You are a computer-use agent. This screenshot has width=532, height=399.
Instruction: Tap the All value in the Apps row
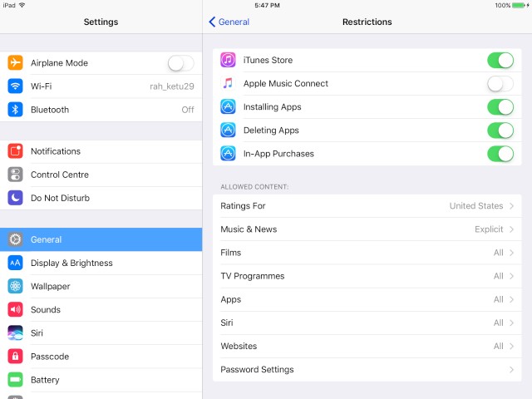click(499, 299)
